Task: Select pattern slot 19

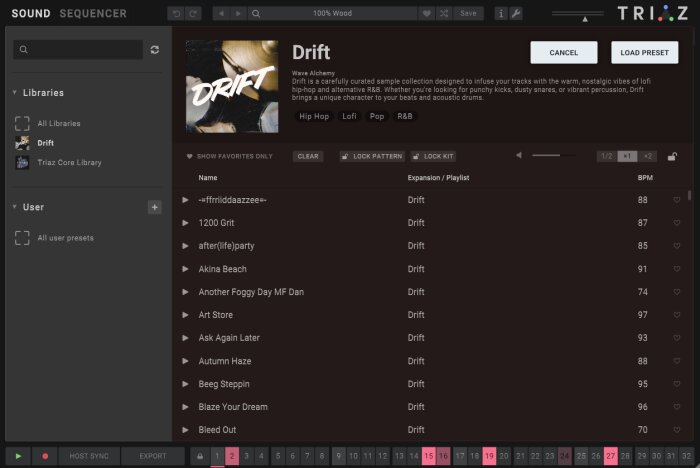Action: click(x=489, y=456)
